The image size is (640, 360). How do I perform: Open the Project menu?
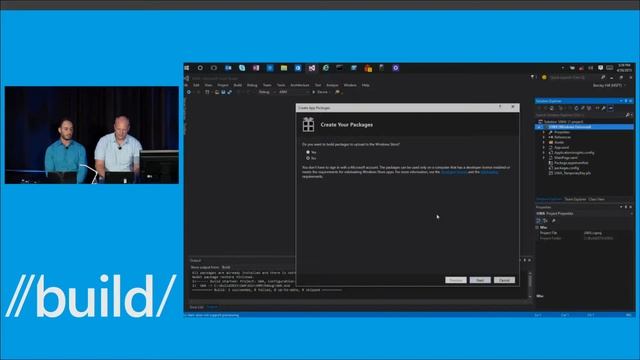(x=223, y=85)
